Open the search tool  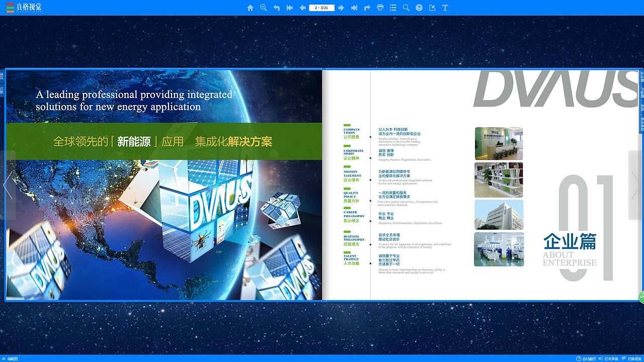(406, 8)
